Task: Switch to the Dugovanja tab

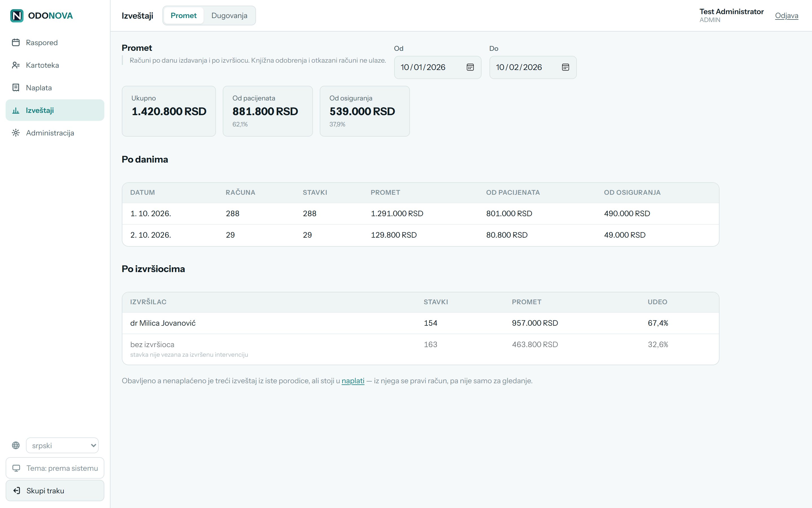Action: pos(229,16)
